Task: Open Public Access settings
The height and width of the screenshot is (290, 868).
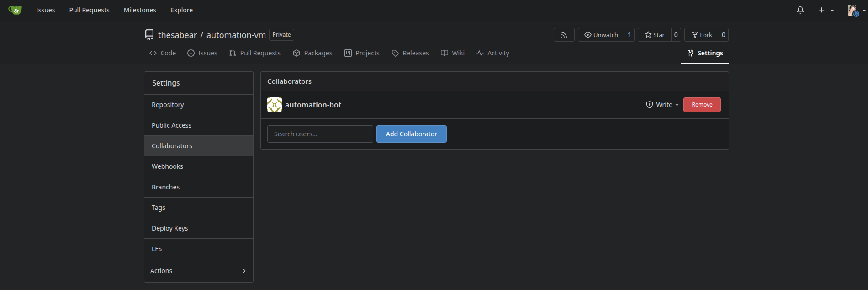Action: tap(199, 125)
